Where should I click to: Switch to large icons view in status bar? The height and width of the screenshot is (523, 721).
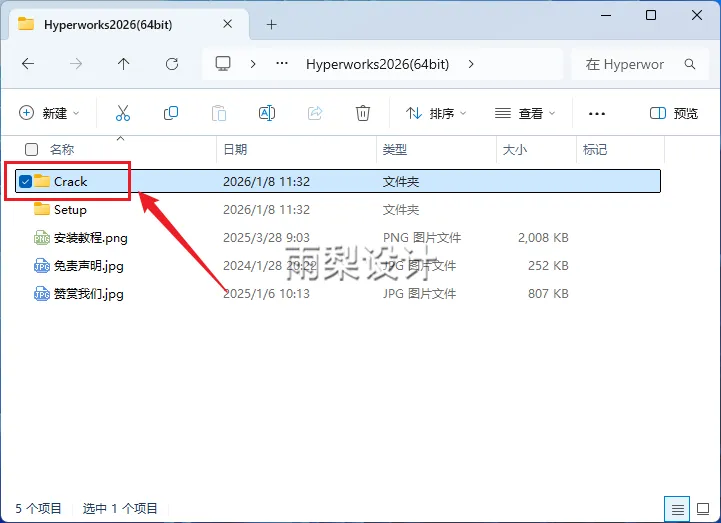(x=703, y=509)
